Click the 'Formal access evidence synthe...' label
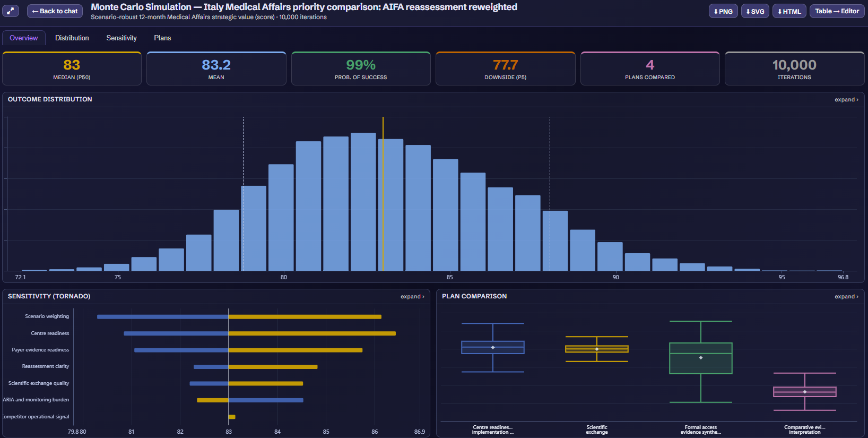Image resolution: width=868 pixels, height=438 pixels. point(701,430)
